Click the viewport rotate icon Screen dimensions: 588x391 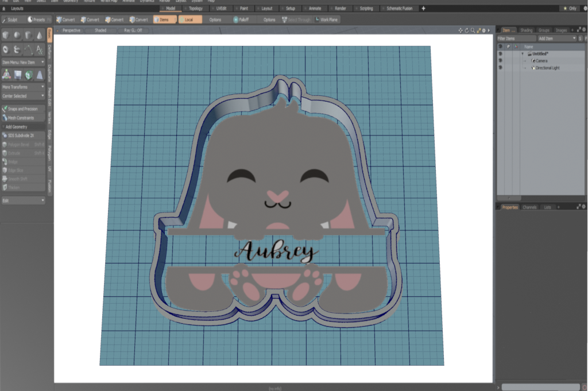click(x=466, y=30)
